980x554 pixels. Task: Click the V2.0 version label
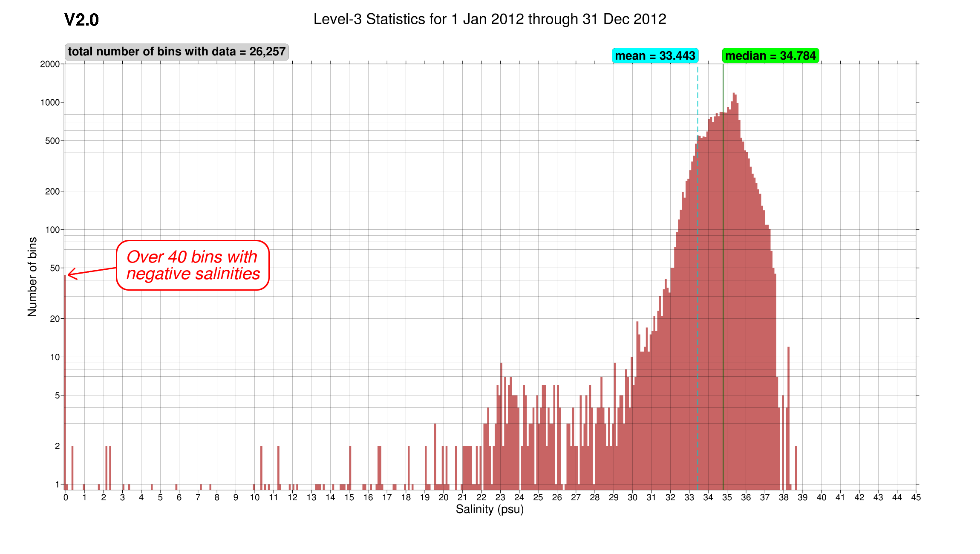(x=81, y=20)
